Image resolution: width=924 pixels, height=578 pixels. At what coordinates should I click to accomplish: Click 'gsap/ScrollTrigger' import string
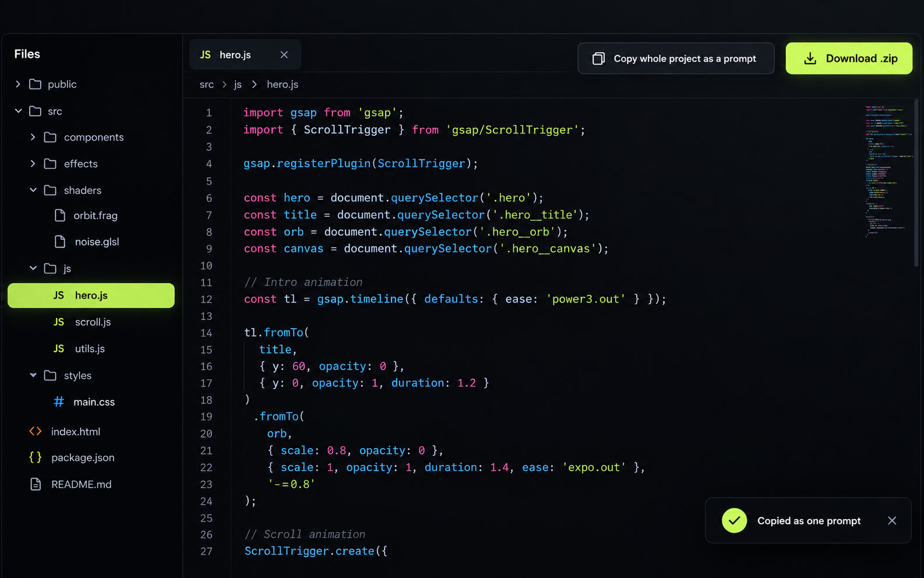513,130
